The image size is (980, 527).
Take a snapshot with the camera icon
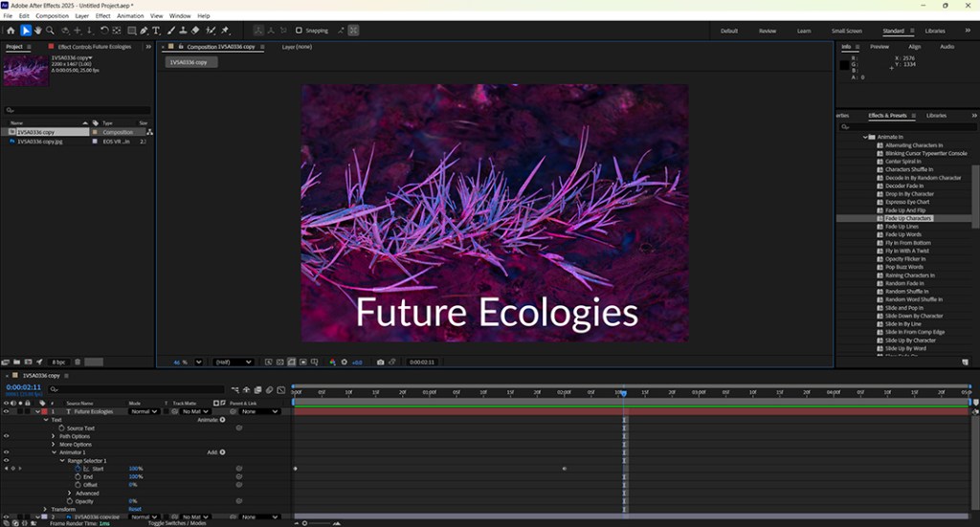(381, 362)
